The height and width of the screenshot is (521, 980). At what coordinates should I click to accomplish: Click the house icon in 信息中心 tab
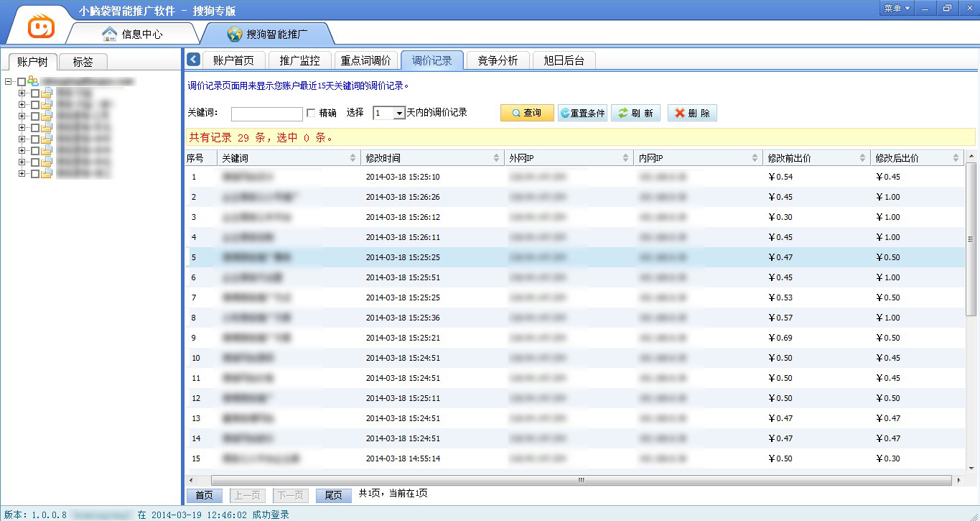(x=109, y=34)
